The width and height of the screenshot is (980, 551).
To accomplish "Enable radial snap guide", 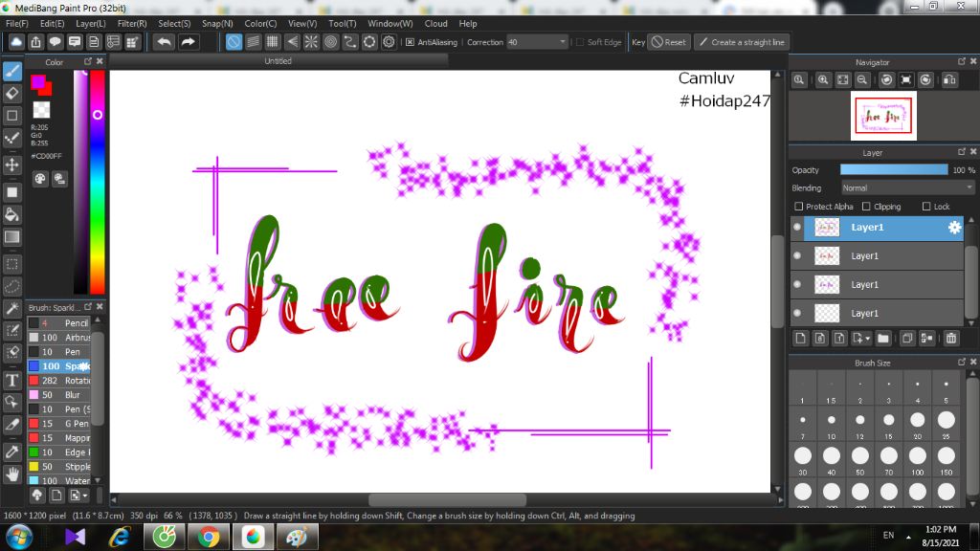I will coord(311,42).
